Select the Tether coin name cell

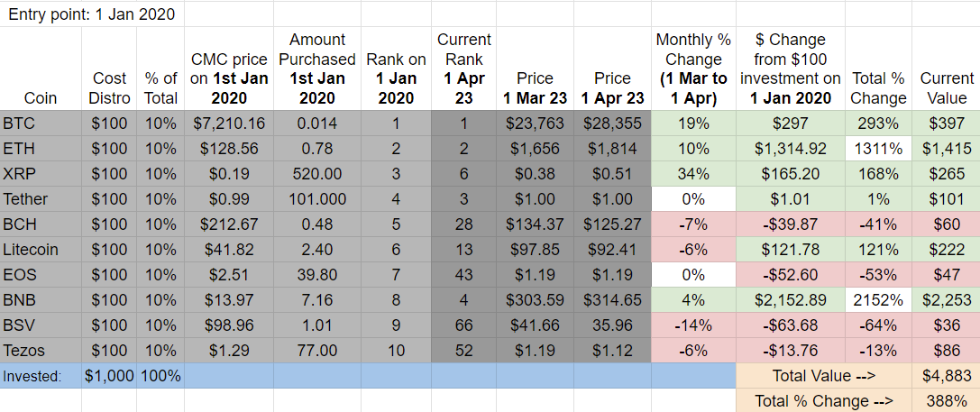pyautogui.click(x=41, y=199)
